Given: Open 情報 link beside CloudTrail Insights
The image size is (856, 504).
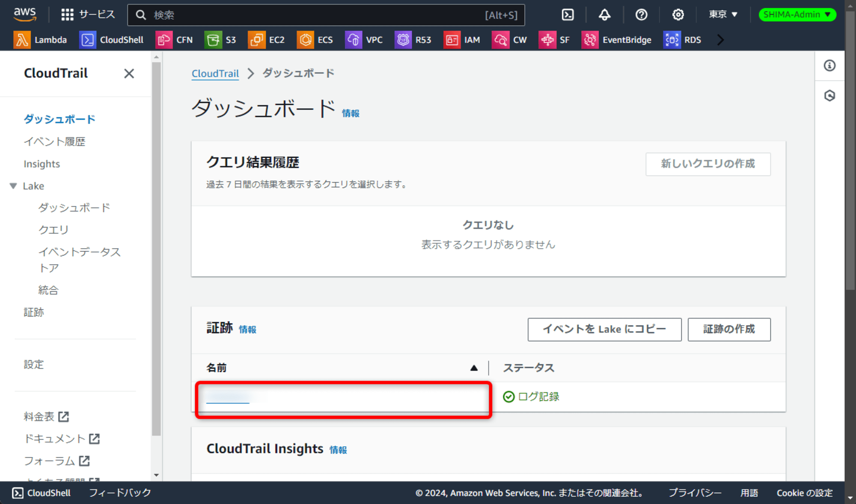Looking at the screenshot, I should (338, 450).
